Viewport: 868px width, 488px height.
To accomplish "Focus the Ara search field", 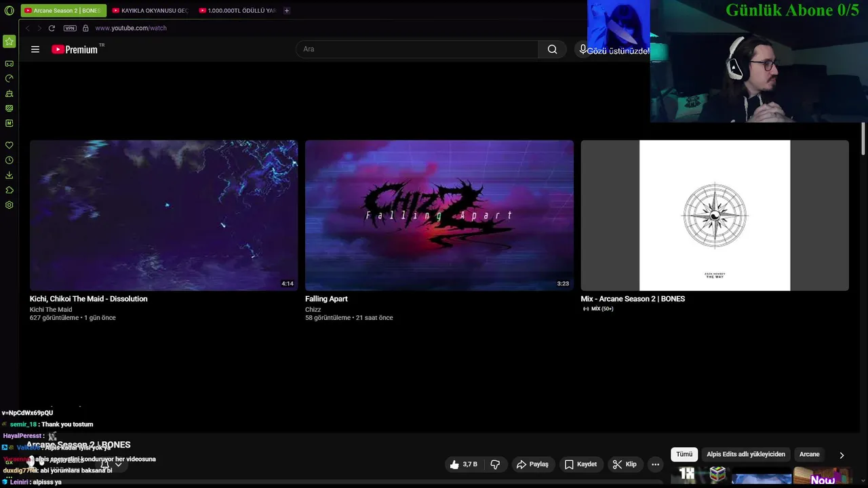I will (x=417, y=49).
